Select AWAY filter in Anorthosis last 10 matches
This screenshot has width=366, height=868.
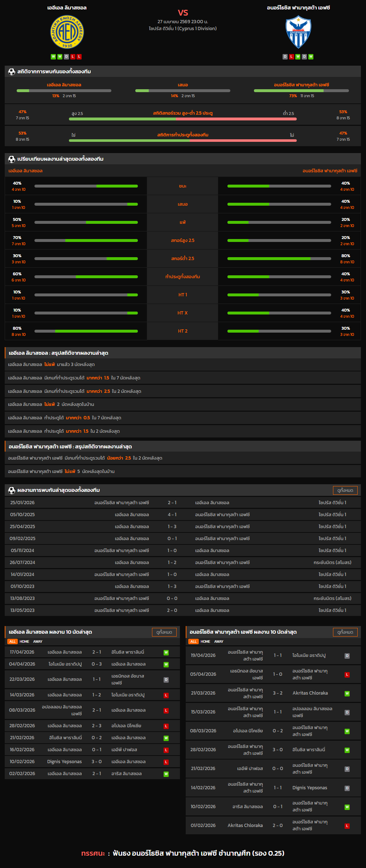click(x=219, y=642)
